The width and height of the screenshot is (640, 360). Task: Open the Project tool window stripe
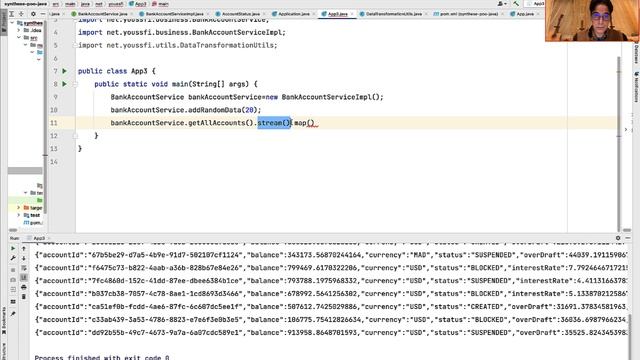click(x=4, y=23)
